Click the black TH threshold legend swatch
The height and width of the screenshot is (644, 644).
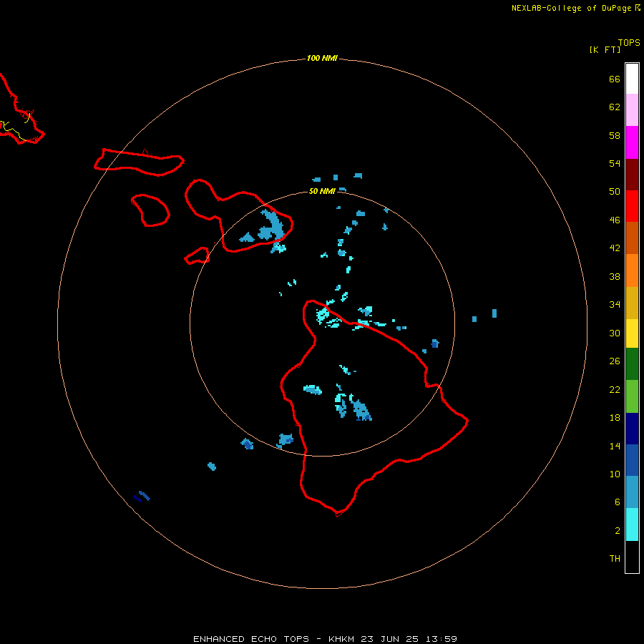tap(632, 557)
